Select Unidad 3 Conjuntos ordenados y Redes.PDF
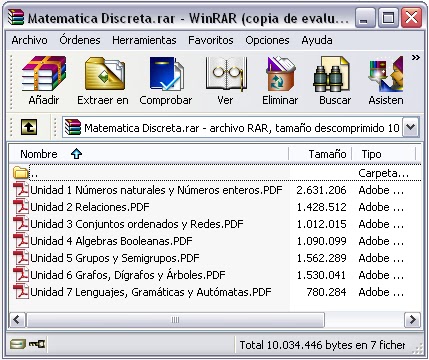 [x=137, y=224]
